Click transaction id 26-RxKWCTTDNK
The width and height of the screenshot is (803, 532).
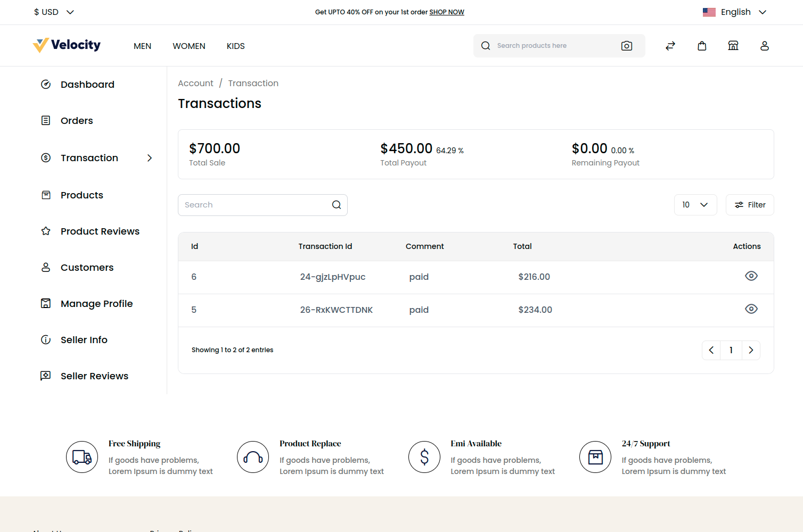[337, 310]
